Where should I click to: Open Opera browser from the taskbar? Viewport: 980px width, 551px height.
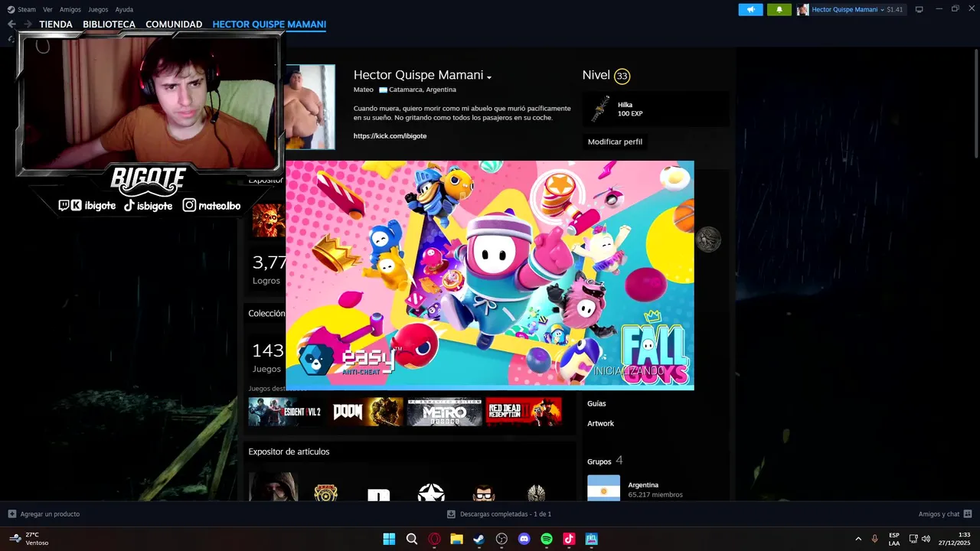pyautogui.click(x=434, y=539)
